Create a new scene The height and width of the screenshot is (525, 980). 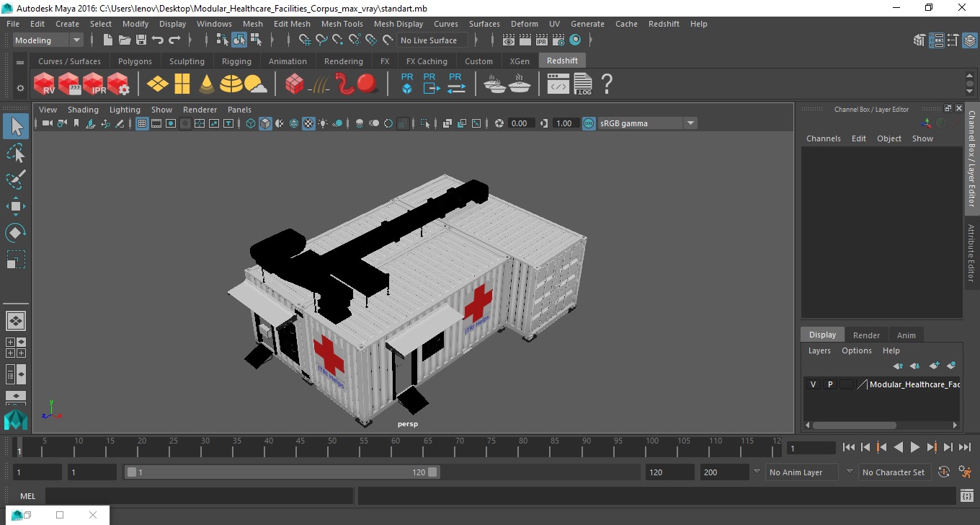[108, 40]
